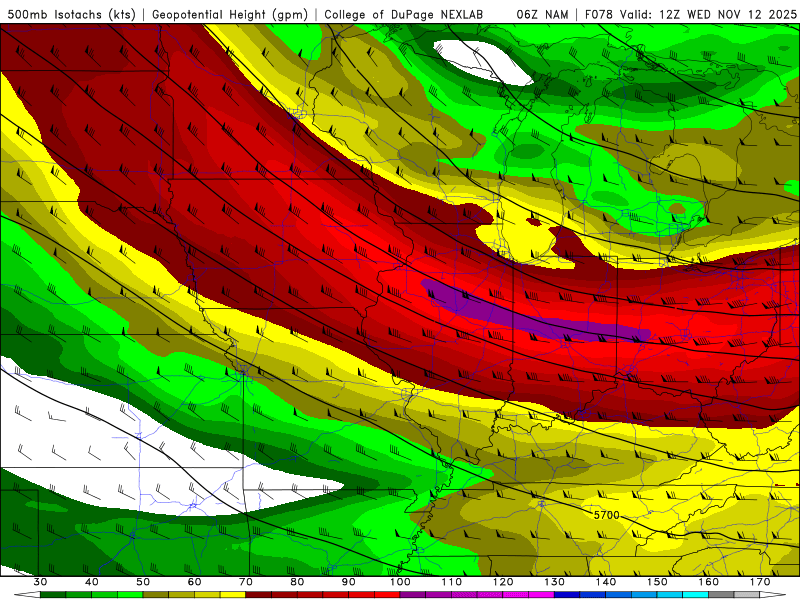Click the '500mb Isotachs (kts)' title text

coord(72,15)
